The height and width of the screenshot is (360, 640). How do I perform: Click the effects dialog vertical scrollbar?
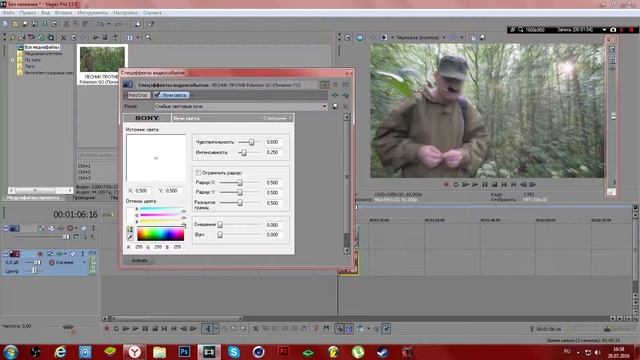pyautogui.click(x=347, y=184)
